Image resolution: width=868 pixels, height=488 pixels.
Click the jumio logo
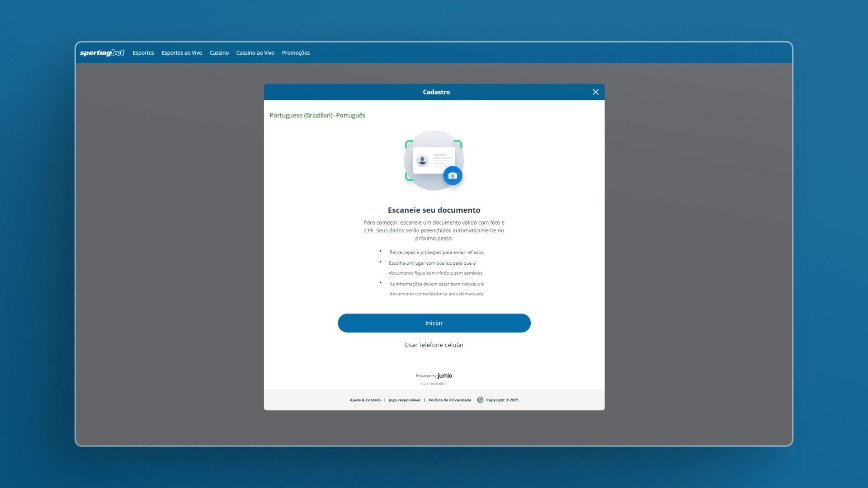tap(445, 375)
